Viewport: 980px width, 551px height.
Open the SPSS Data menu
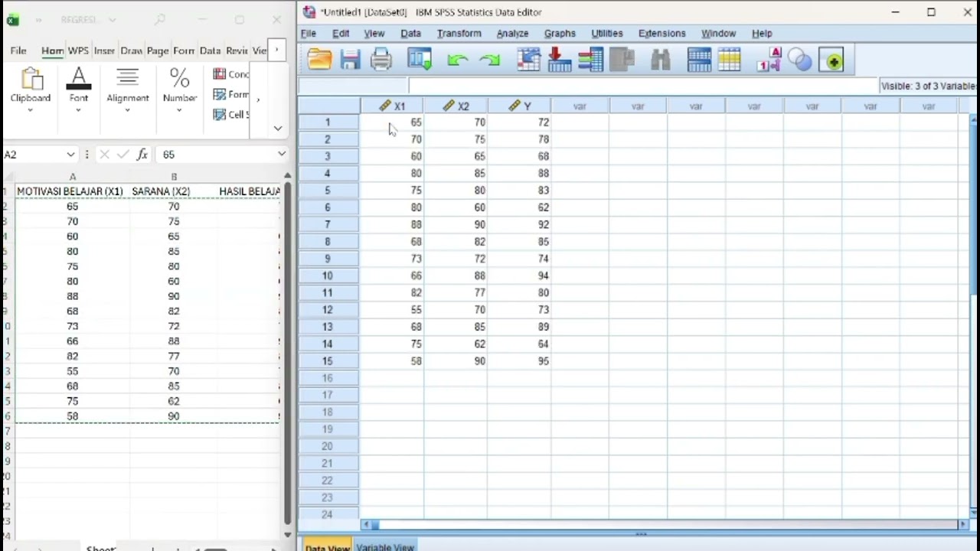[x=410, y=34]
